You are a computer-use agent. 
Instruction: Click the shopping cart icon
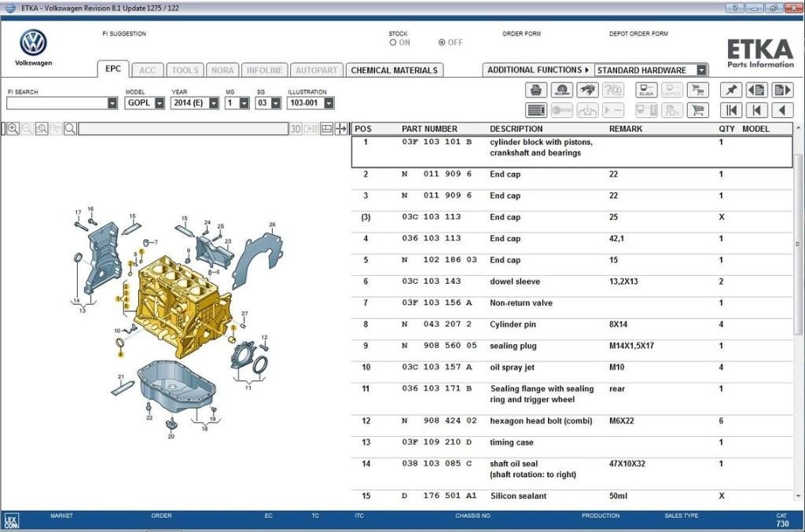click(697, 110)
